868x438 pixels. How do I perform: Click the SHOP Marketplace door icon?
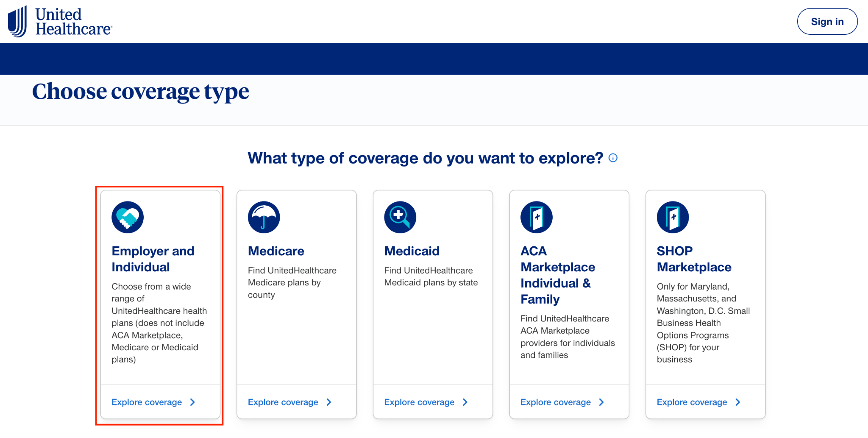tap(673, 217)
